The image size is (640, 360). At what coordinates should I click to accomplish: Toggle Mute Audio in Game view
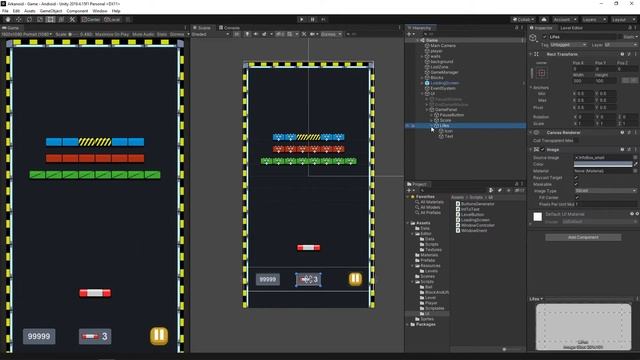(x=143, y=34)
